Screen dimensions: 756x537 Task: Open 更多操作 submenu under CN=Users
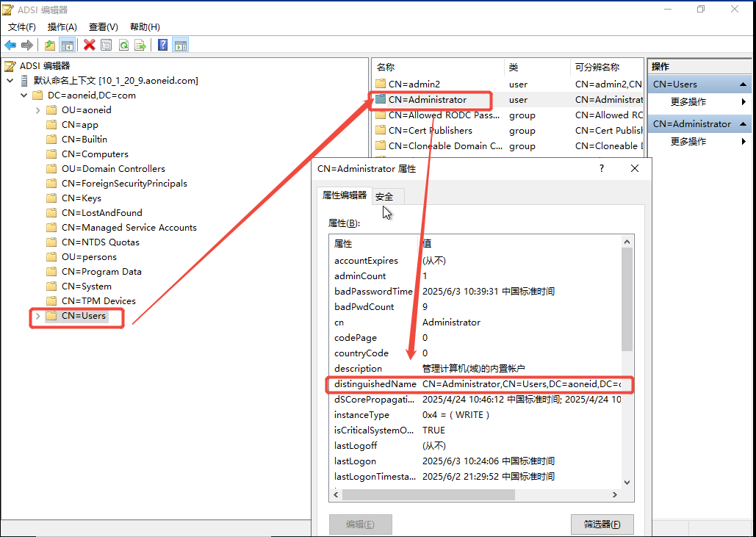699,101
